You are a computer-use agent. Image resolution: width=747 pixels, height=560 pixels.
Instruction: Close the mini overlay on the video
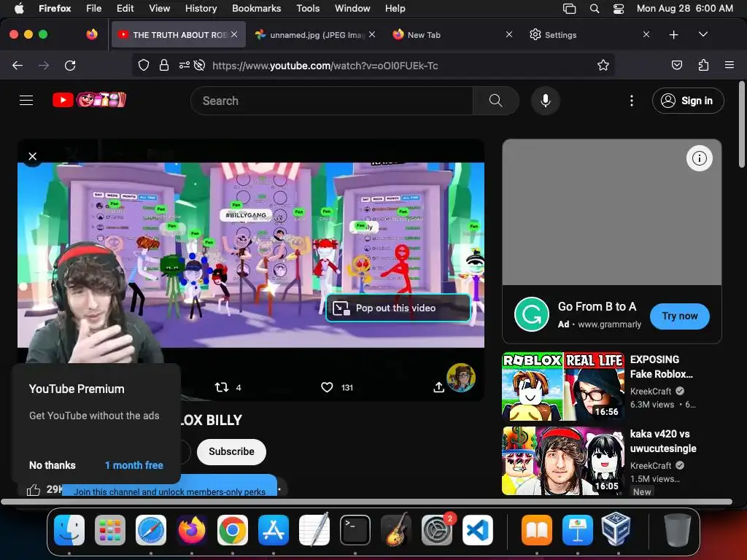(32, 156)
